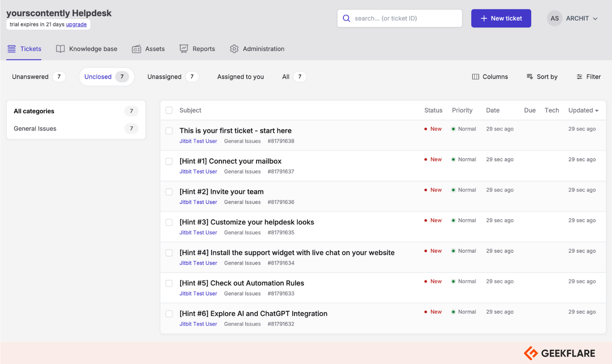Switch to Assigned to you tab

tap(240, 77)
